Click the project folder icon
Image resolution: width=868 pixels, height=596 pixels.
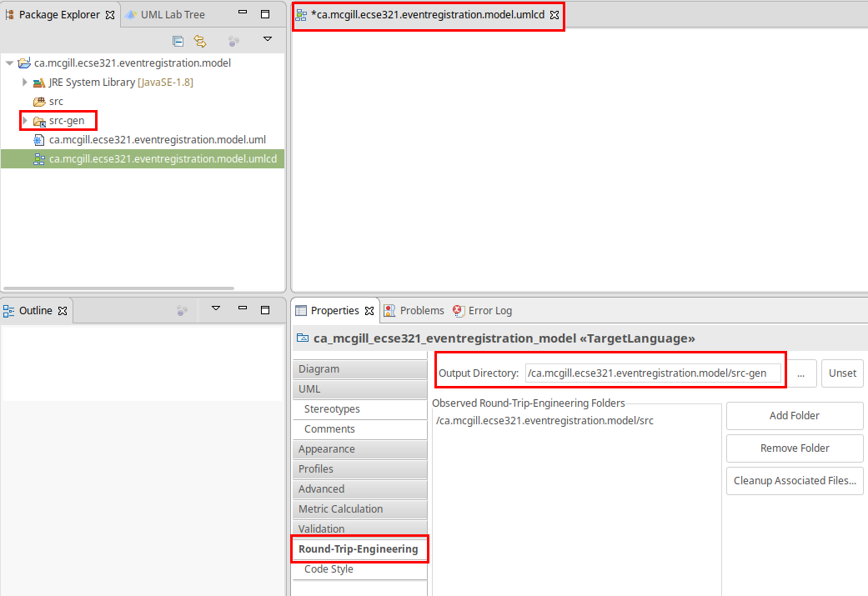click(x=24, y=63)
